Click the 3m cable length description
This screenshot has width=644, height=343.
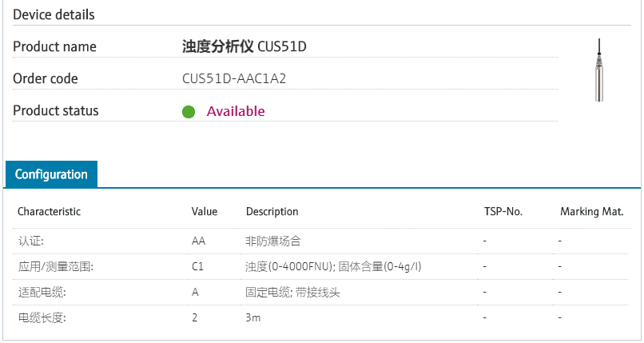253,318
